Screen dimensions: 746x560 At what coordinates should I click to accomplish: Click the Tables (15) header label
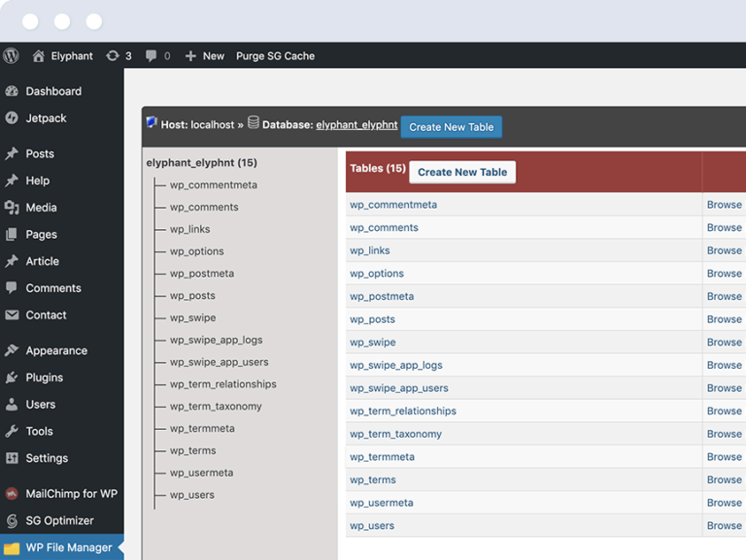[378, 168]
